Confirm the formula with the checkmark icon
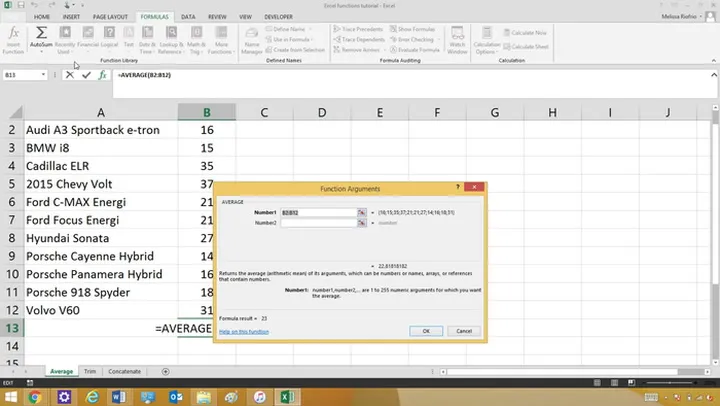This screenshot has width=720, height=406. [86, 75]
